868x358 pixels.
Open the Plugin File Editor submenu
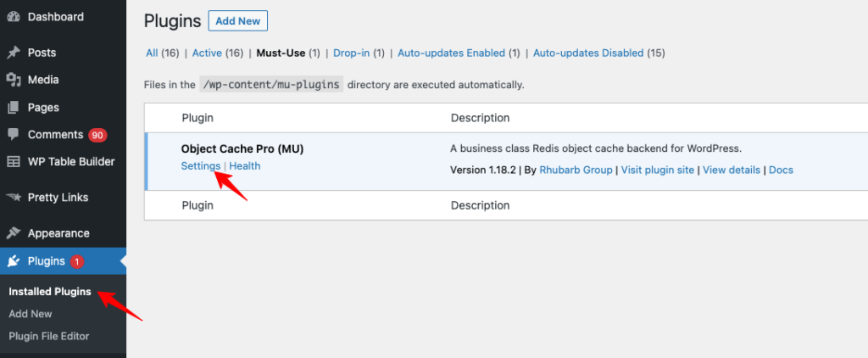click(x=48, y=337)
